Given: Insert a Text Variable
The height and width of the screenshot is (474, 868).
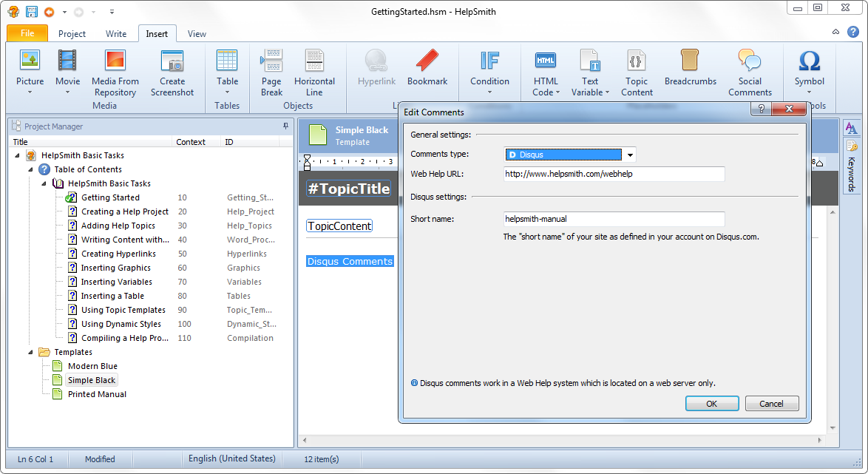Looking at the screenshot, I should pos(590,72).
